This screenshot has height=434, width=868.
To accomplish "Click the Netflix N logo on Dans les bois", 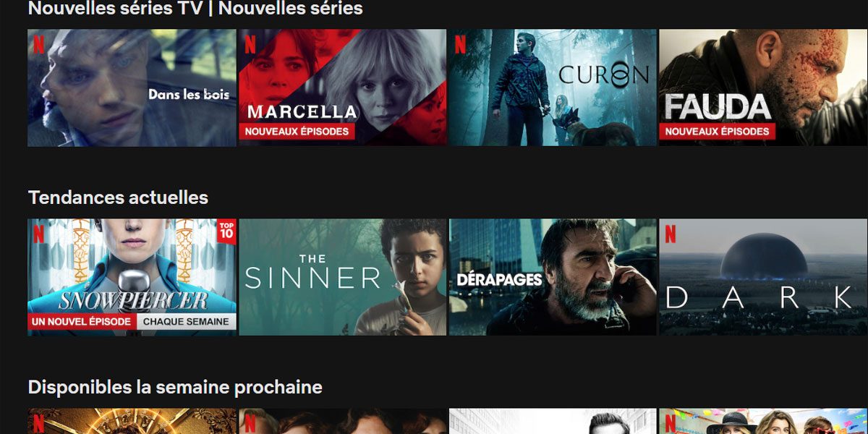I will pyautogui.click(x=38, y=45).
